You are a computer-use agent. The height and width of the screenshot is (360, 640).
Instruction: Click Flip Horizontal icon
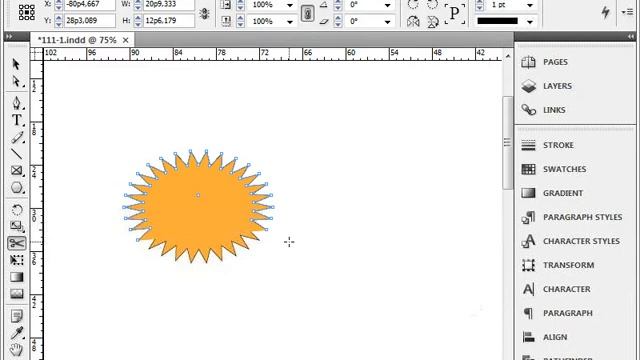pos(413,21)
